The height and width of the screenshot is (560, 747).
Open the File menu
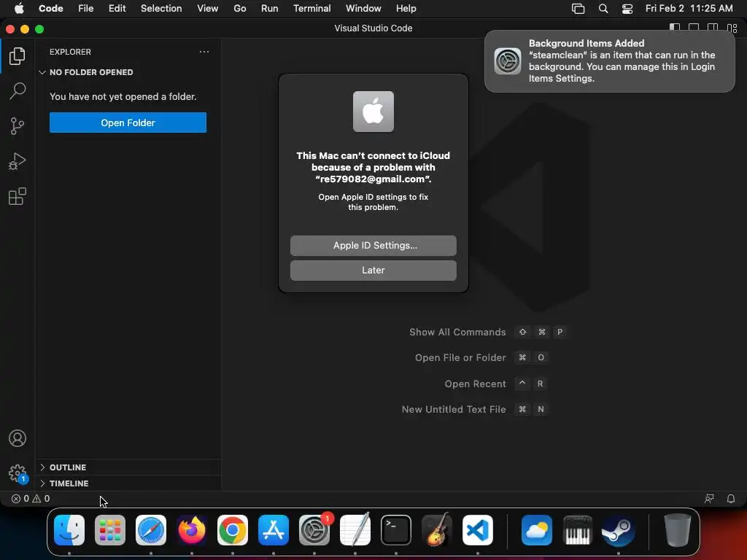(x=86, y=9)
